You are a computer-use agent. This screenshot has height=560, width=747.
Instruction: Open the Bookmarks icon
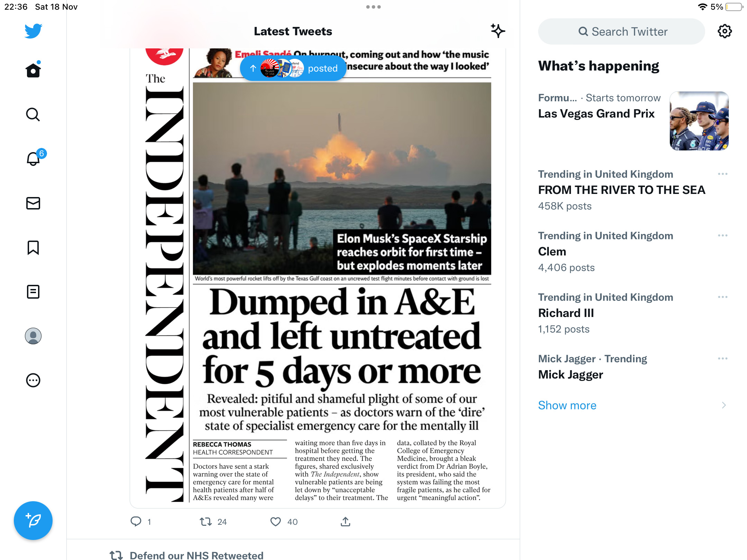[33, 248]
